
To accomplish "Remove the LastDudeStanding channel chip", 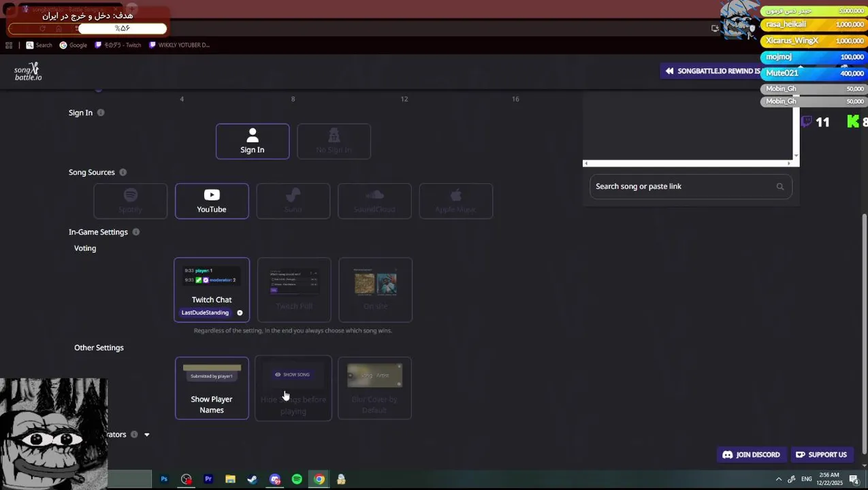I will tap(240, 313).
